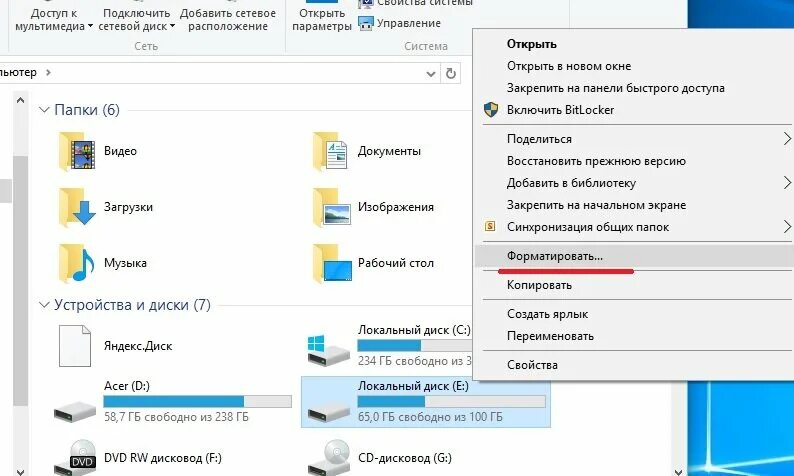Click Добавить сетевое расположение ribbon button
The height and width of the screenshot is (476, 794).
point(228,19)
